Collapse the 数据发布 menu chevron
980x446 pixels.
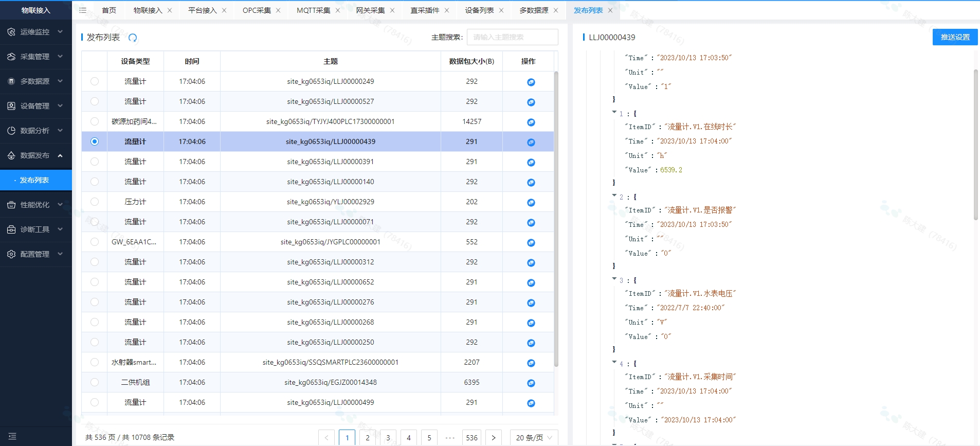[60, 155]
